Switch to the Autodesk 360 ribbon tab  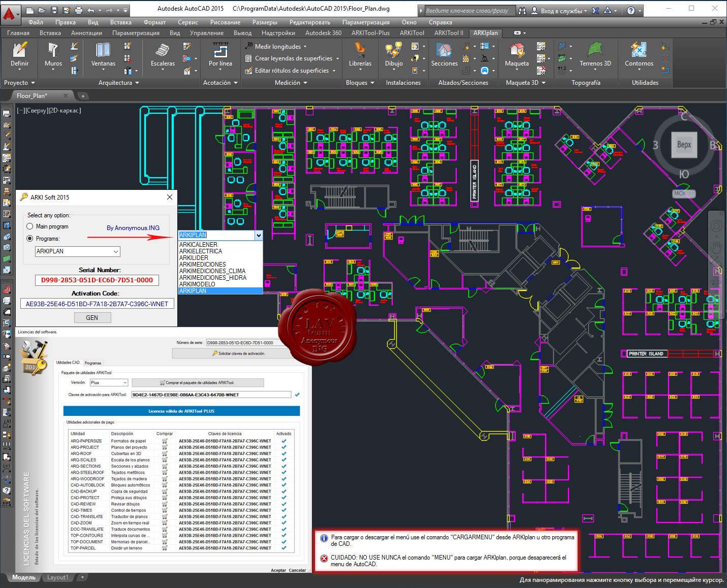point(323,33)
